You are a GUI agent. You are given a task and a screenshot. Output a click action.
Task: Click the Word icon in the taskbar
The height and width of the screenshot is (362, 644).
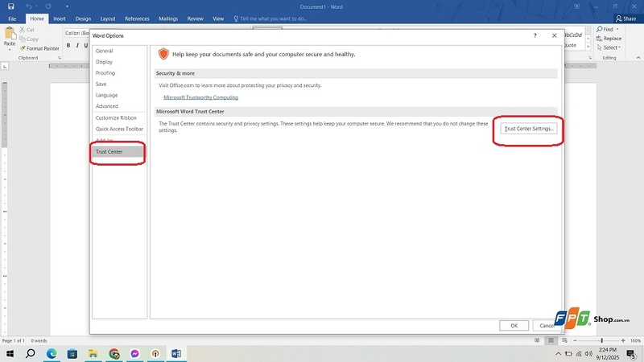[176, 353]
